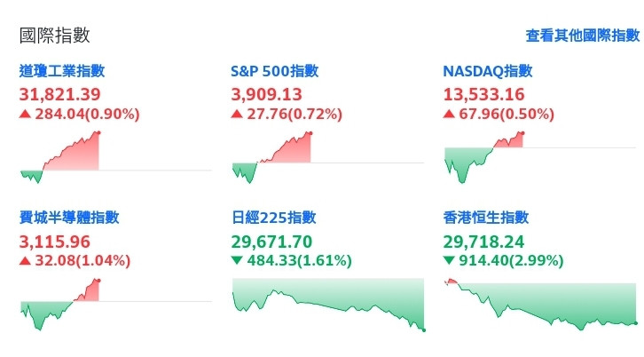Open the NASDAQ指數 link
644x357 pixels.
(x=487, y=71)
